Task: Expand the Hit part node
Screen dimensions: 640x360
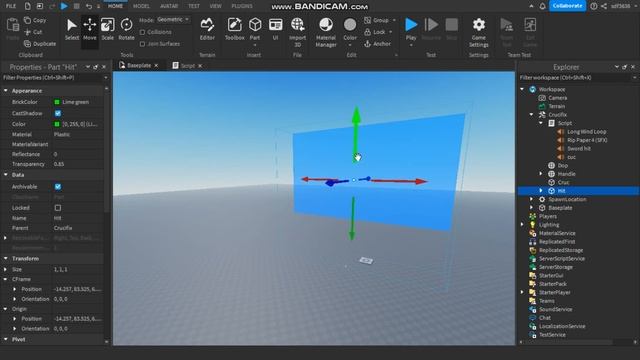Action: [x=541, y=191]
